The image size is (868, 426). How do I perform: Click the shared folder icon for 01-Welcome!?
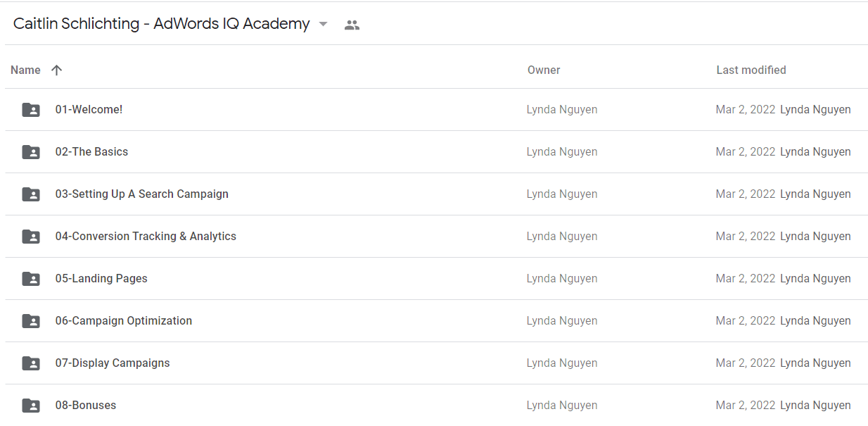[x=31, y=110]
